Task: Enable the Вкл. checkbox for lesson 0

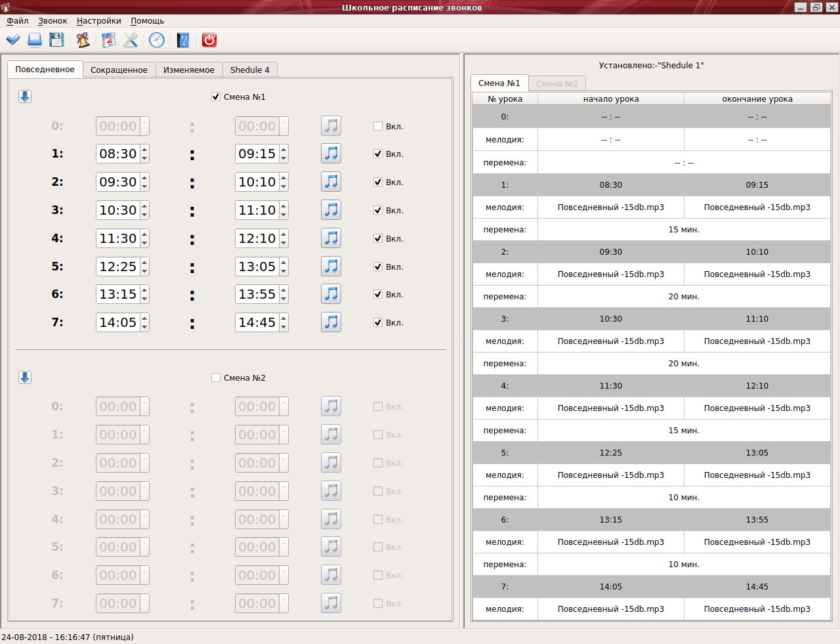Action: click(x=378, y=127)
